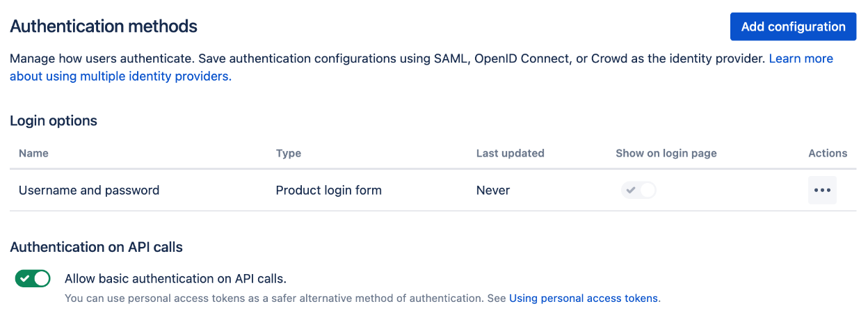Toggle Show on login page switch
Screen dimensions: 868x320
click(638, 190)
